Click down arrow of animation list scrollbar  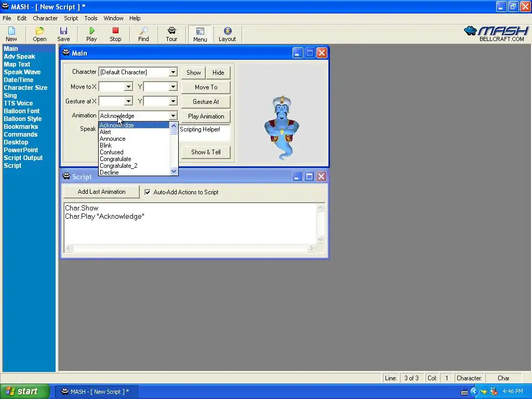pyautogui.click(x=174, y=171)
